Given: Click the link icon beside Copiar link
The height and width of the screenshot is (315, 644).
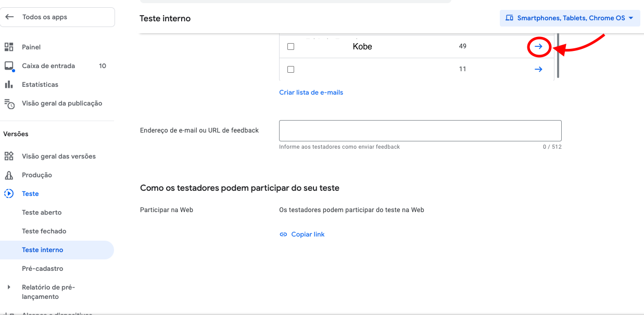Looking at the screenshot, I should (x=283, y=234).
